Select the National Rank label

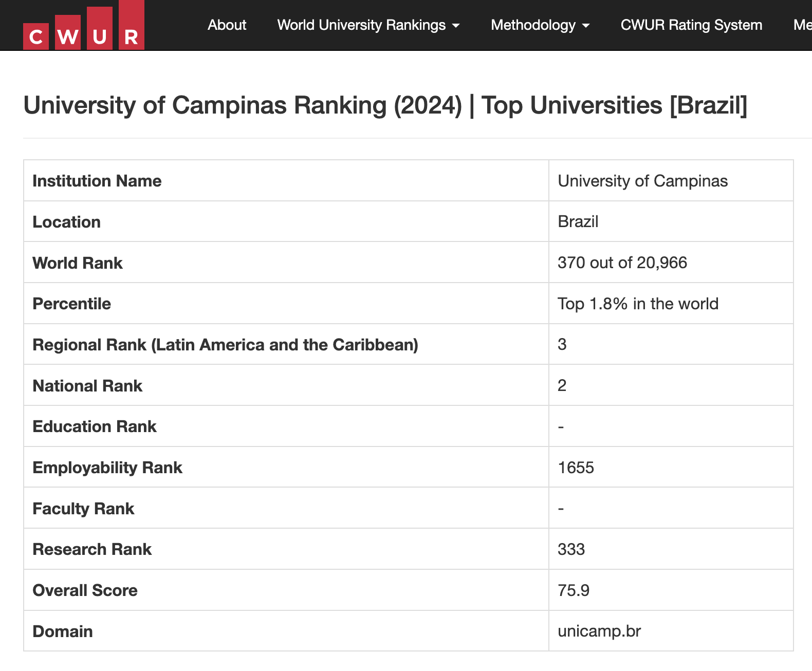(87, 386)
